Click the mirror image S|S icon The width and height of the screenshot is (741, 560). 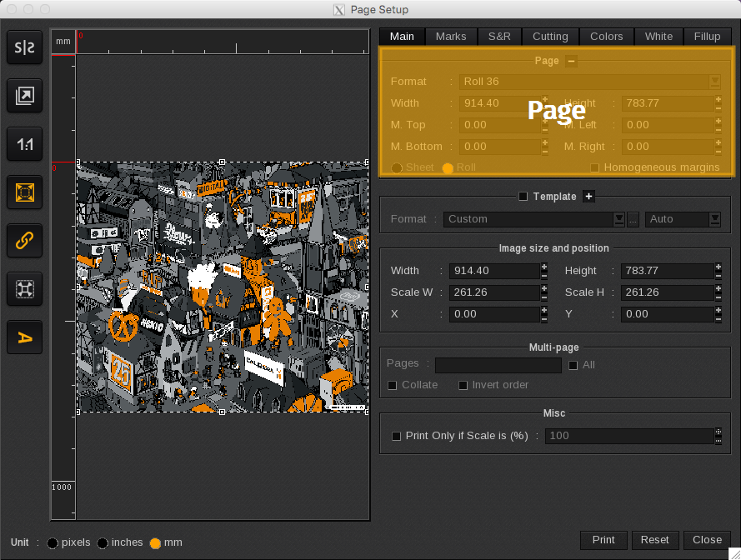(25, 48)
